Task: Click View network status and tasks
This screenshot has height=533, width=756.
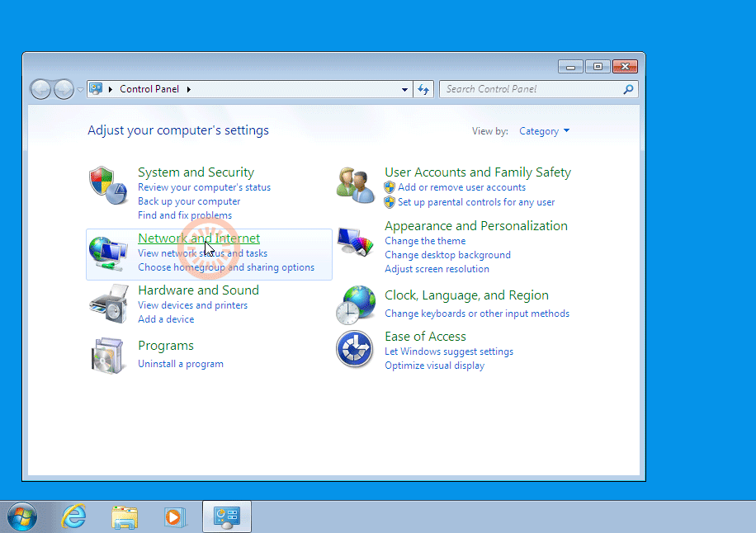Action: click(202, 253)
